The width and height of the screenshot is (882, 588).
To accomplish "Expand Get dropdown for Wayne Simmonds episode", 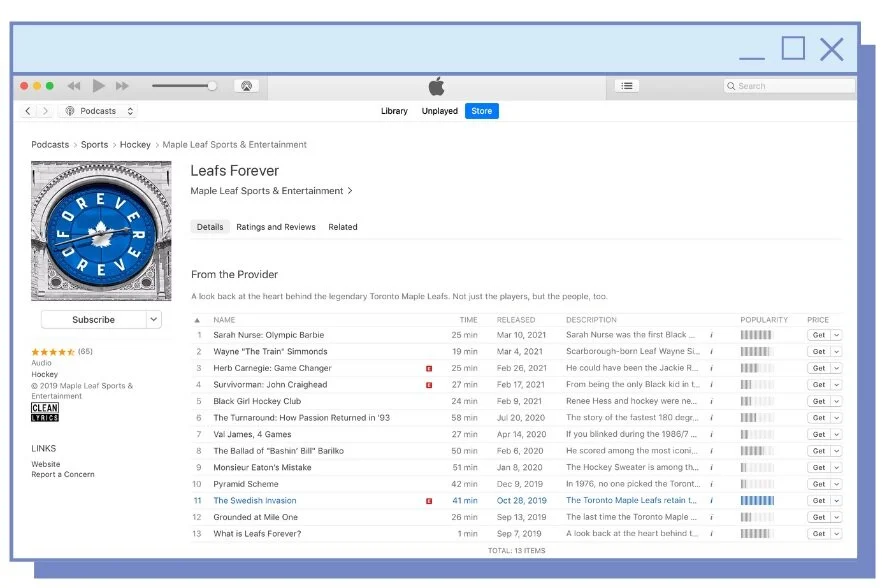I will click(836, 351).
